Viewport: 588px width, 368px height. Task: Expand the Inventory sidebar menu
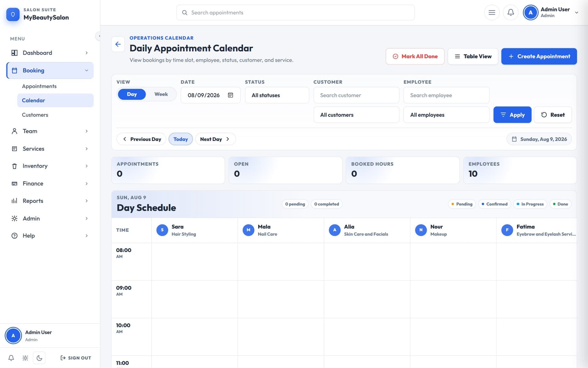tap(50, 166)
